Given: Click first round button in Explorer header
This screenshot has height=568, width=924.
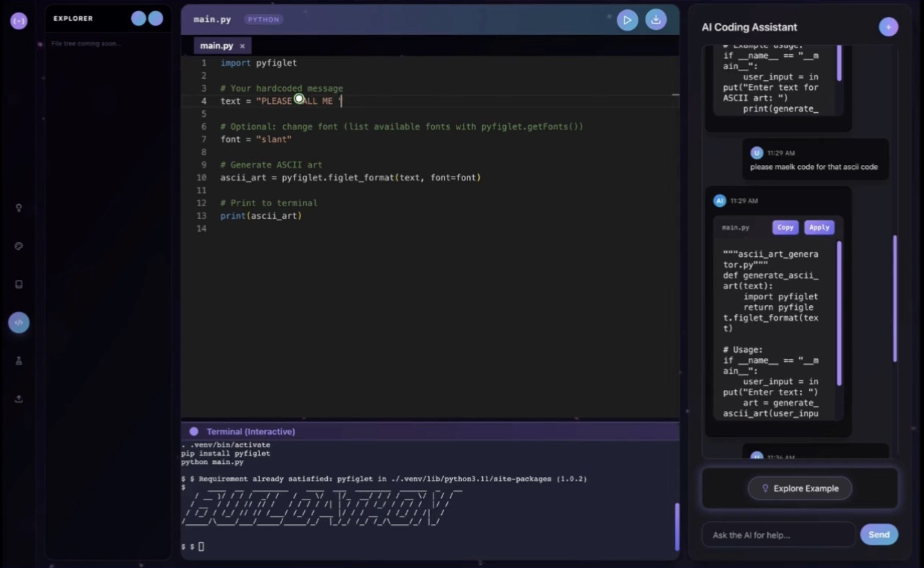Looking at the screenshot, I should pyautogui.click(x=138, y=18).
